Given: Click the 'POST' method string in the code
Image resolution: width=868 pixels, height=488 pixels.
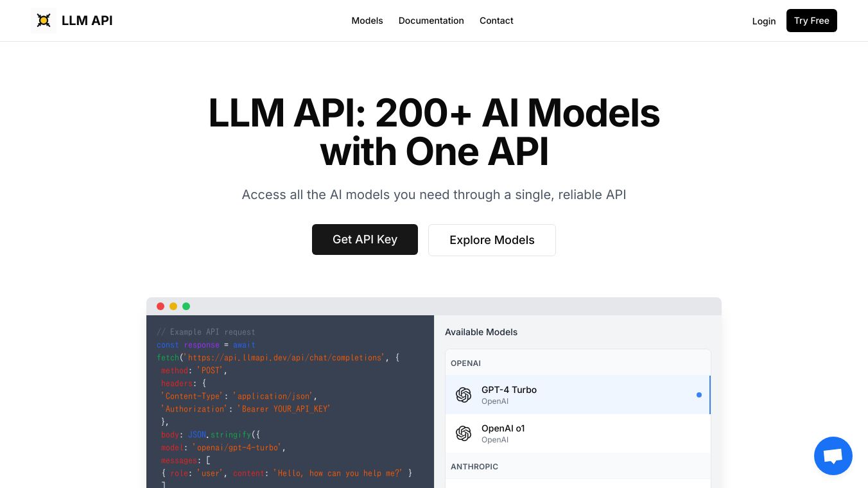Looking at the screenshot, I should point(210,370).
